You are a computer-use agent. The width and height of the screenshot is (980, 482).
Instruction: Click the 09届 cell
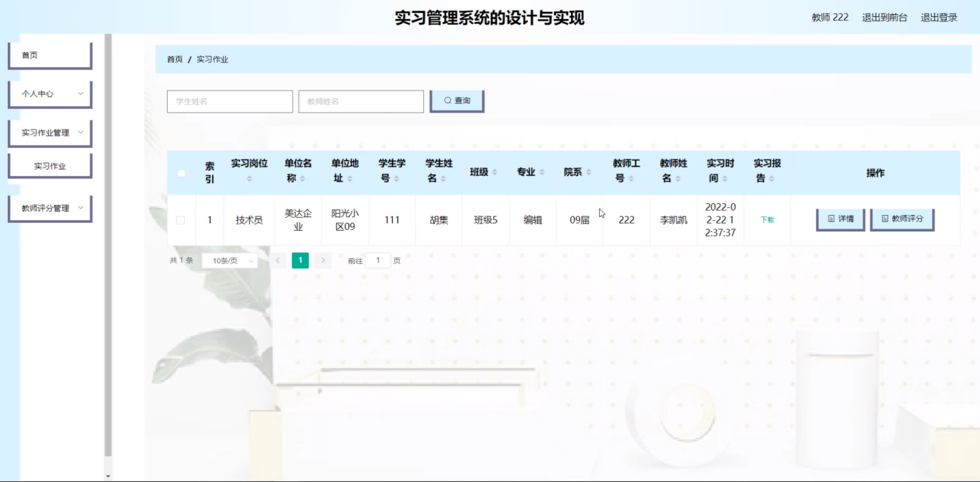(x=580, y=220)
